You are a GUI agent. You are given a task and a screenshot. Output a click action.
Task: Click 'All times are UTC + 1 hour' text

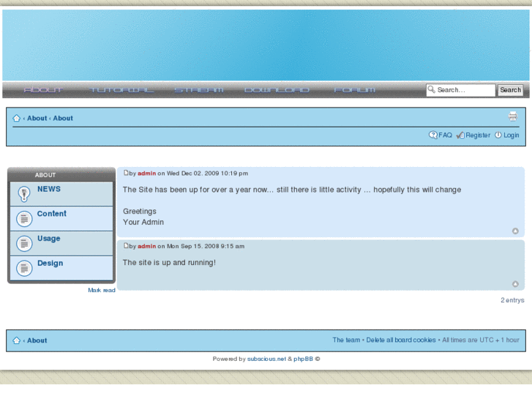[481, 340]
